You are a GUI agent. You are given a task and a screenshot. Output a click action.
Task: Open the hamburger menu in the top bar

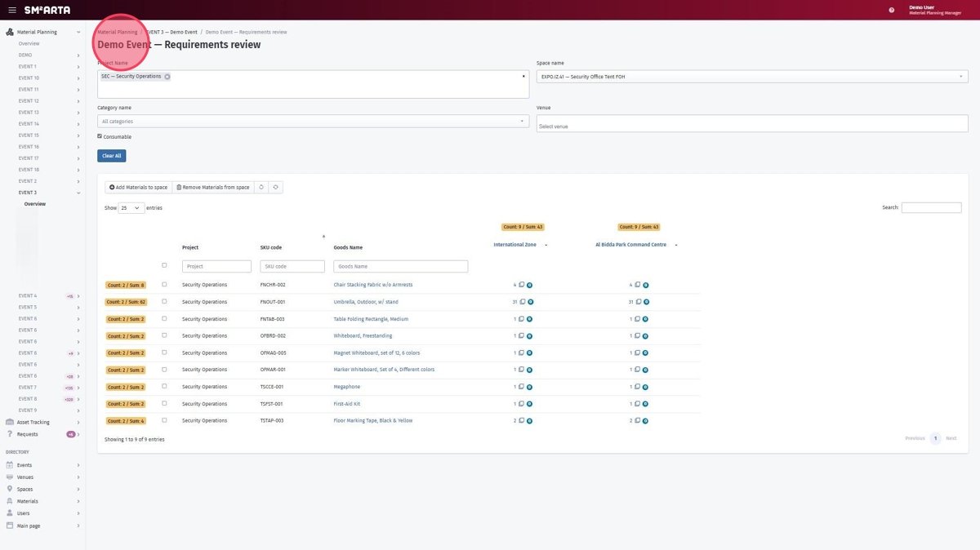pyautogui.click(x=12, y=11)
